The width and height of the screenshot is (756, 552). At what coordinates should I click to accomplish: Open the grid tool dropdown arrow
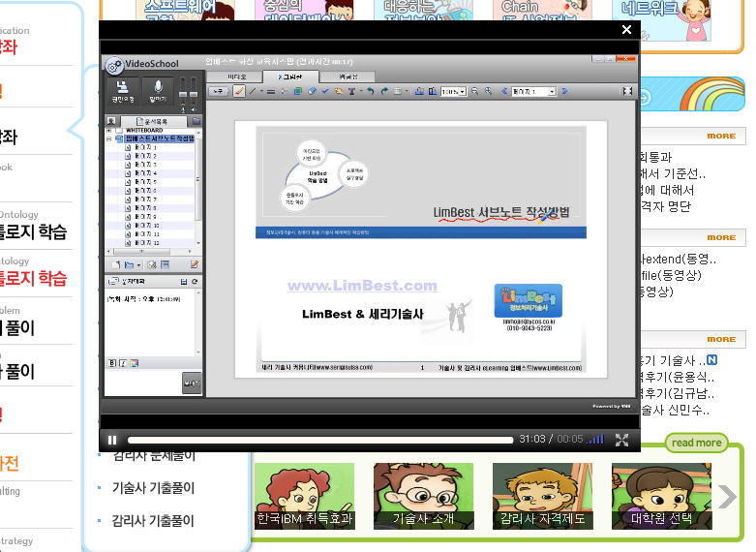click(407, 91)
